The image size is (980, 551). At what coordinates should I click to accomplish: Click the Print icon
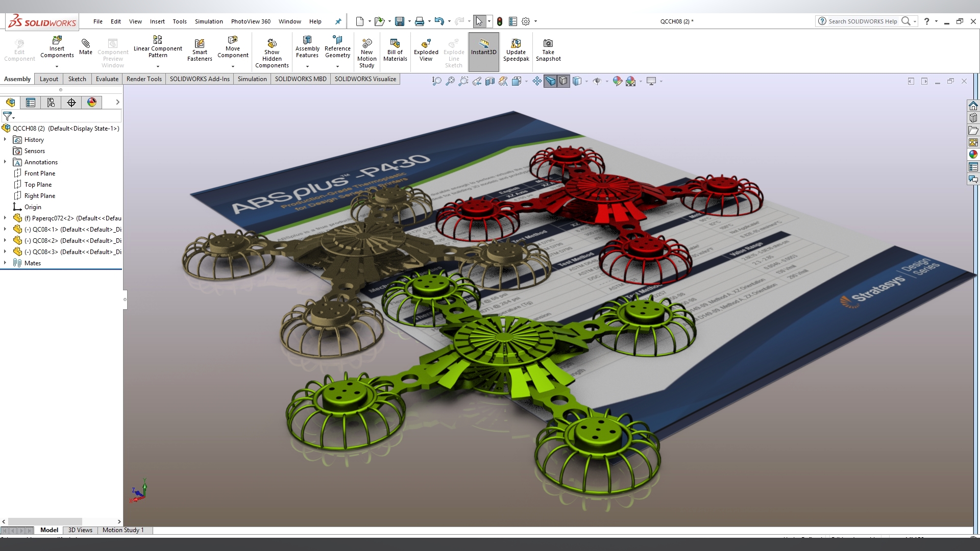click(420, 21)
